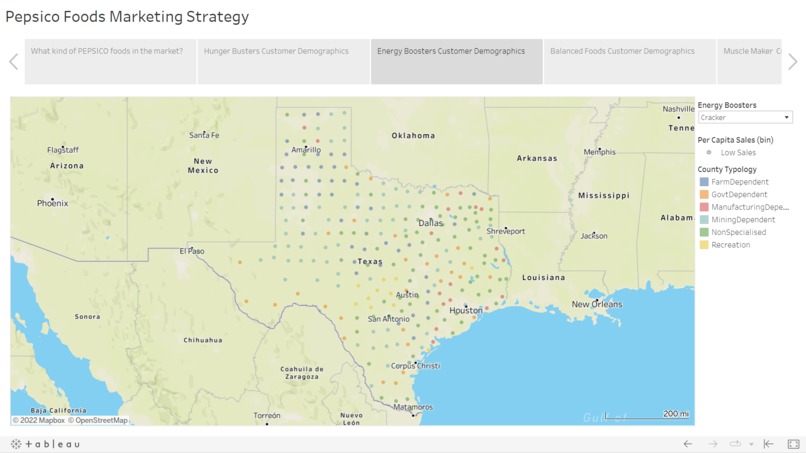The width and height of the screenshot is (806, 453).
Task: Open the OpenStreetMap attribution link
Action: tap(98, 420)
